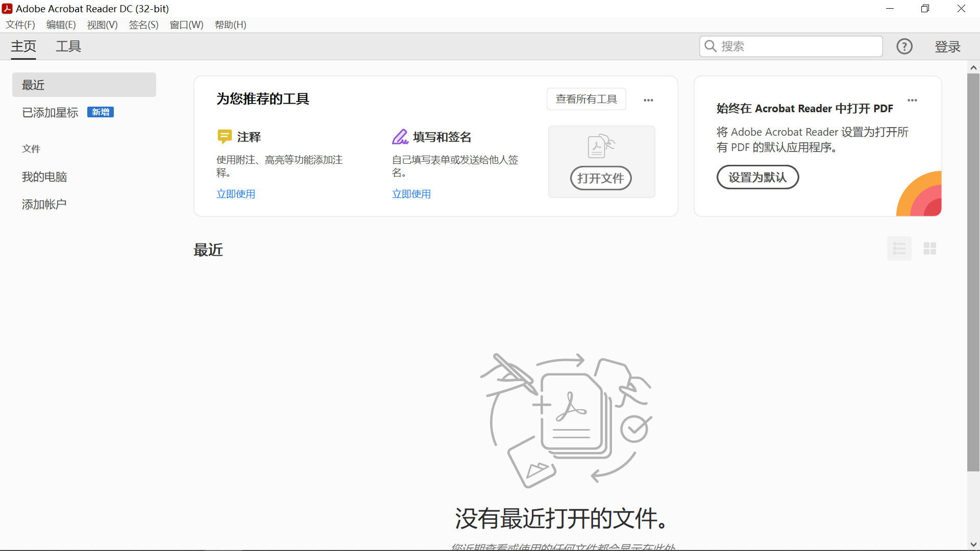Click the 填写和签名 tool heading
980x551 pixels.
(442, 137)
